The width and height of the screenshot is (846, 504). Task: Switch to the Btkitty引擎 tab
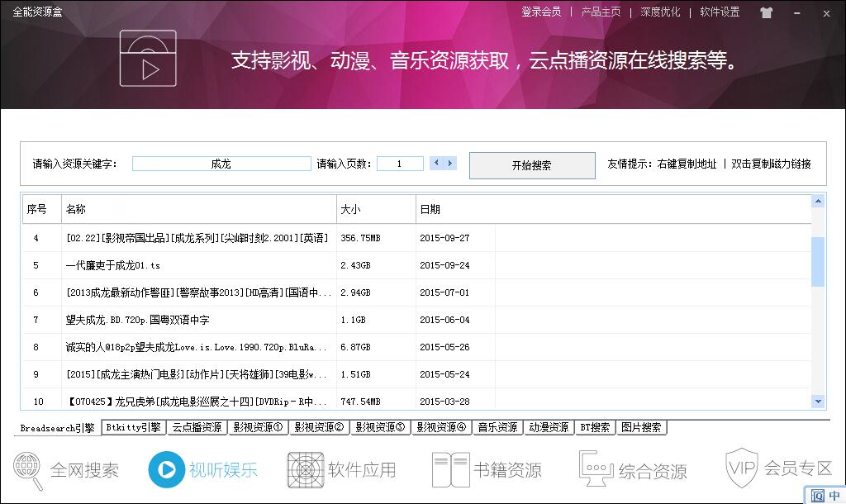coord(132,427)
